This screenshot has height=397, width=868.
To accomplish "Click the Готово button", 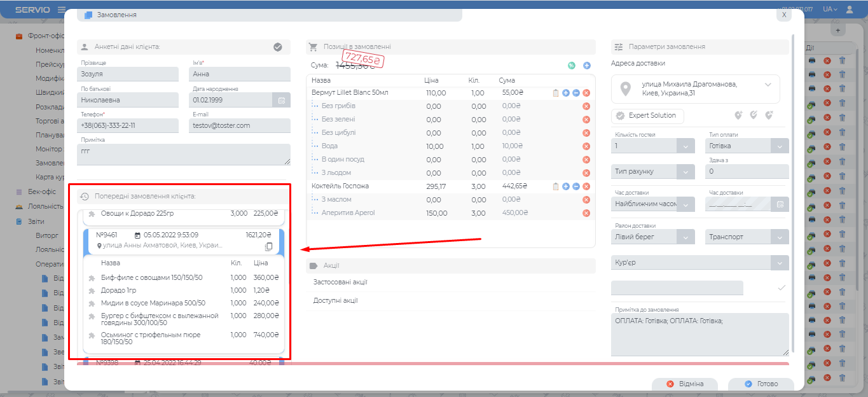I will pyautogui.click(x=761, y=384).
